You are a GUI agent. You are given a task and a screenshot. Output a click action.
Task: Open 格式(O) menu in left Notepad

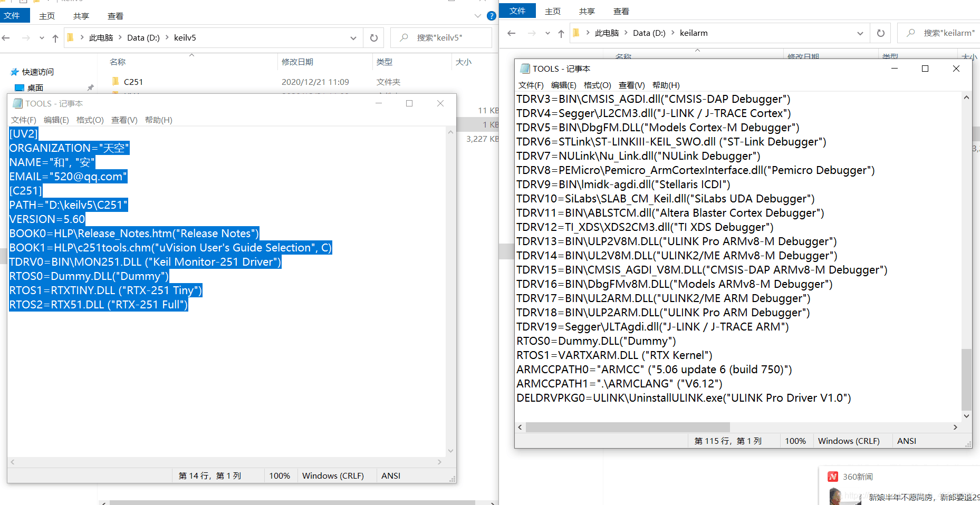(90, 120)
